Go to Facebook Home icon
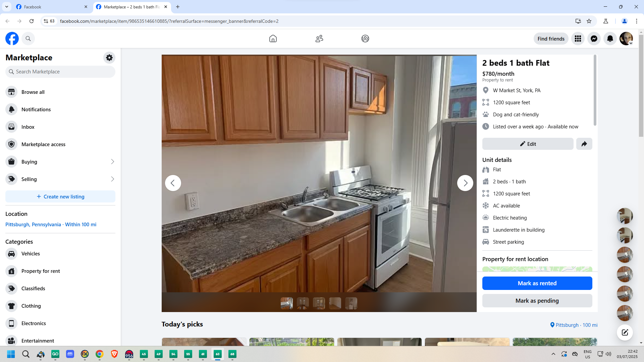The width and height of the screenshot is (644, 362). (273, 39)
